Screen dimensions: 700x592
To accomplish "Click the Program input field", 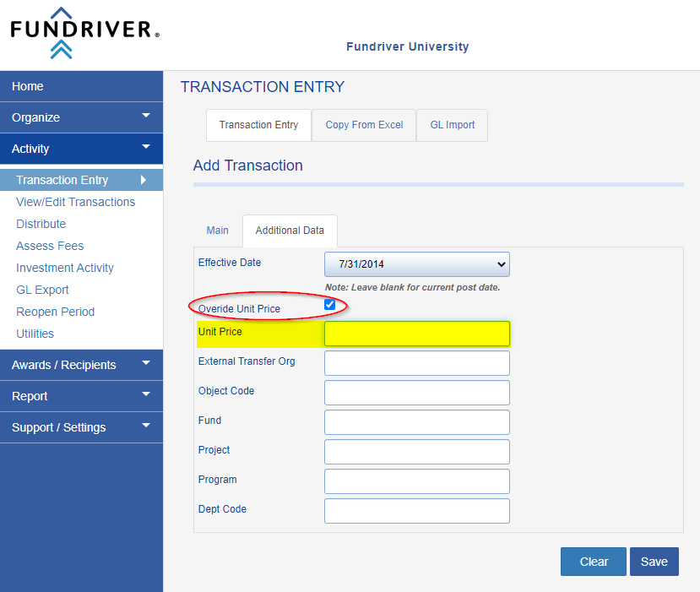I will coord(417,481).
